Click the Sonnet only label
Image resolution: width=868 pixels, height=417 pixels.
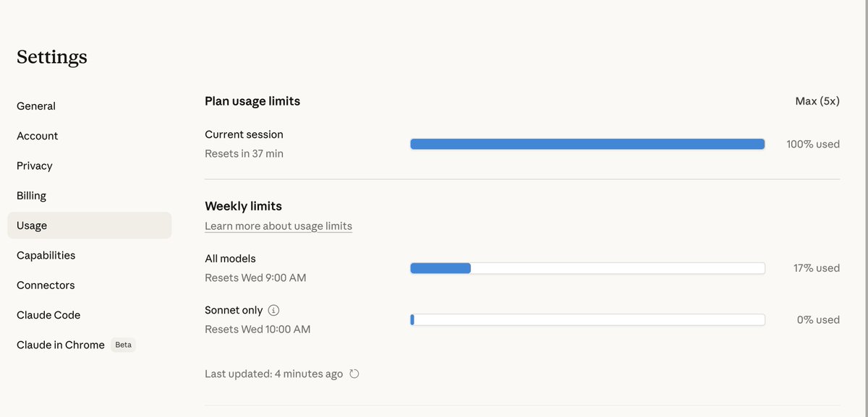[x=234, y=310]
